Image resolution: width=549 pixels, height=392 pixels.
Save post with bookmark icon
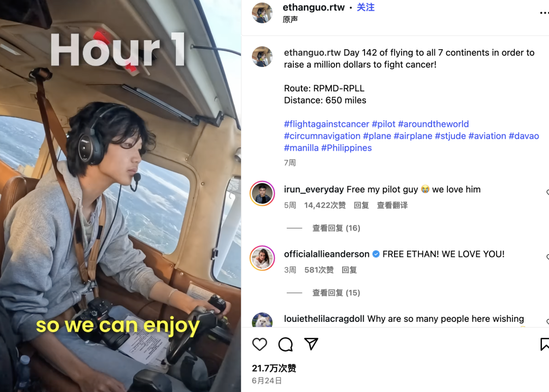544,344
